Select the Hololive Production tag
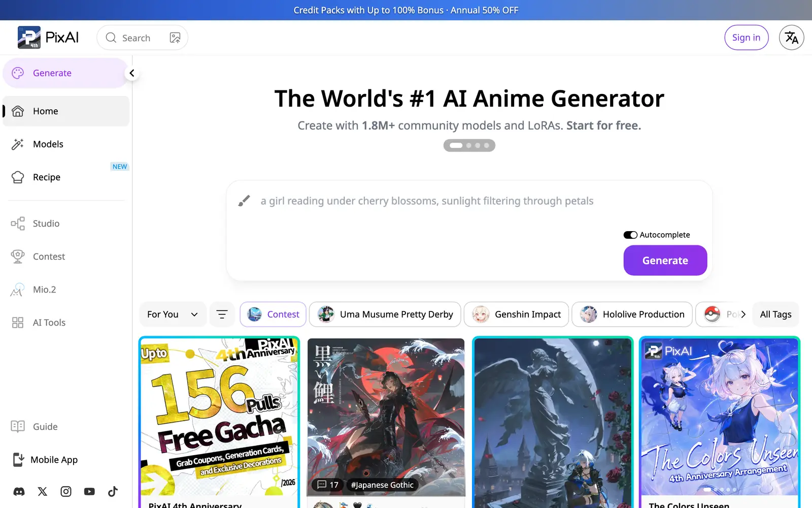The height and width of the screenshot is (508, 812). (632, 314)
